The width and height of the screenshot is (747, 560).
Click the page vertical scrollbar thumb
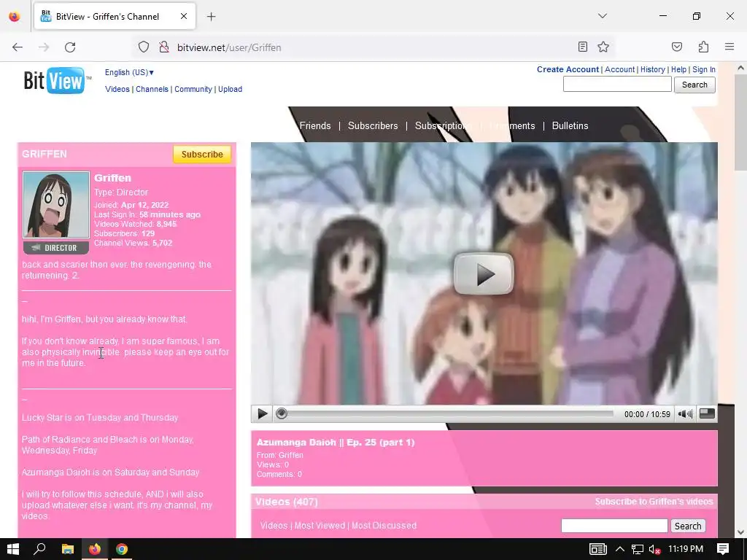point(740,123)
